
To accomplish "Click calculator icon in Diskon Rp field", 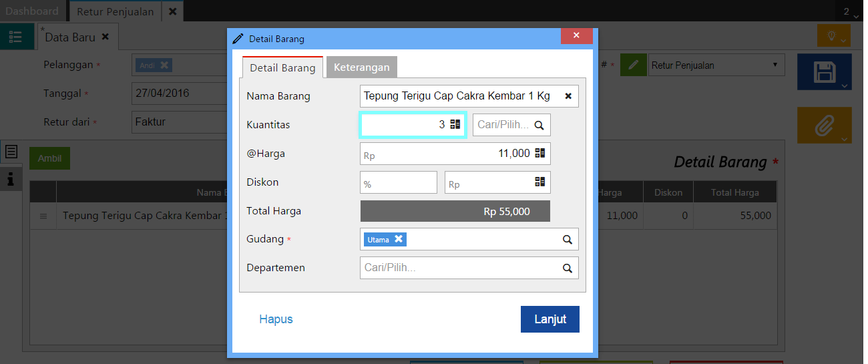I will (x=540, y=182).
